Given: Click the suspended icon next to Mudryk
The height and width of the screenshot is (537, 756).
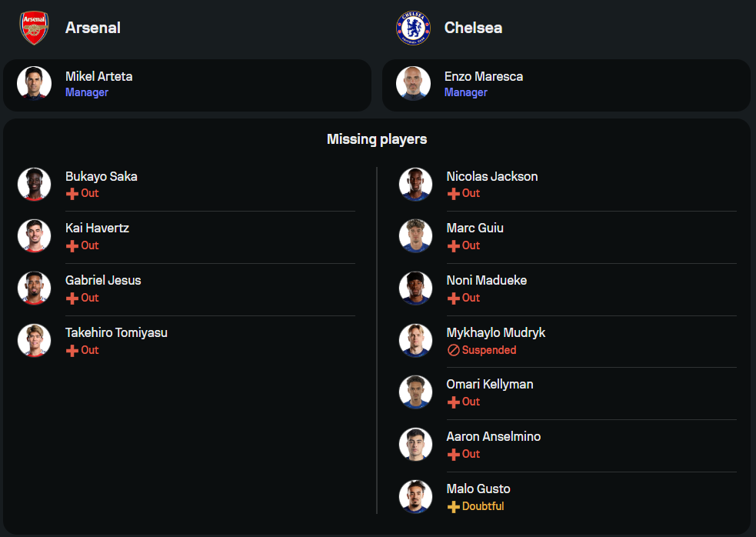Looking at the screenshot, I should (453, 350).
